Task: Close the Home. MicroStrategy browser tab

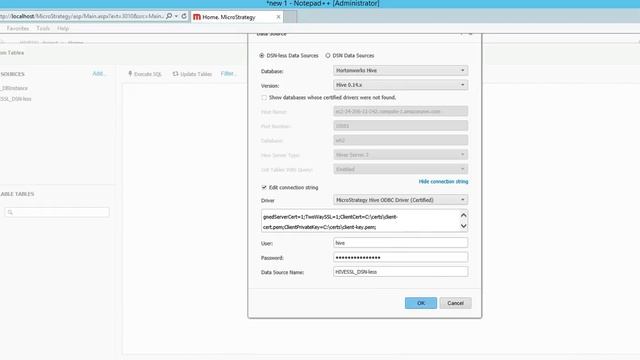Action: 278,17
